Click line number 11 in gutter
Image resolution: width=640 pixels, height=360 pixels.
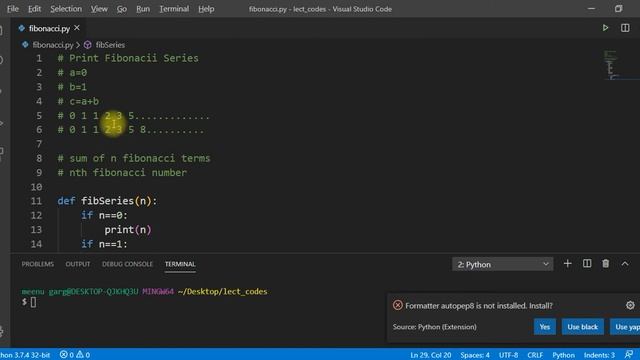click(36, 201)
